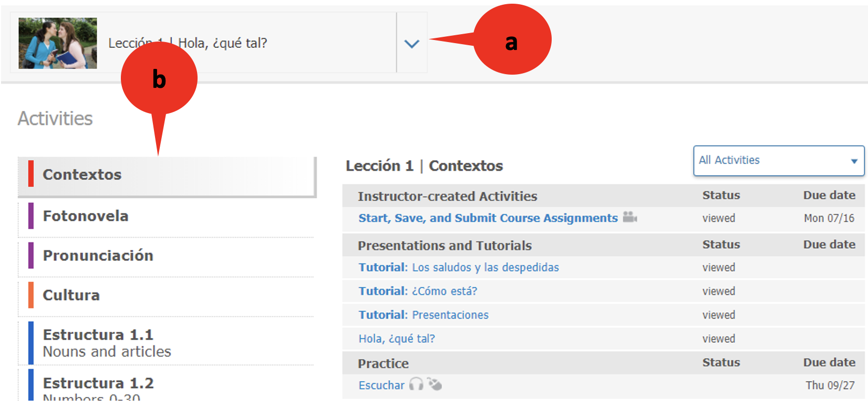Image resolution: width=868 pixels, height=408 pixels.
Task: Click the Thu 09/27 due date
Action: pos(830,385)
